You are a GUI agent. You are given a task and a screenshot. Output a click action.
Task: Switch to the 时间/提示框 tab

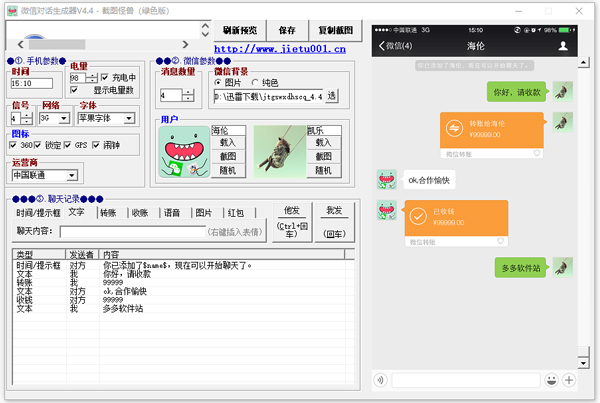38,213
